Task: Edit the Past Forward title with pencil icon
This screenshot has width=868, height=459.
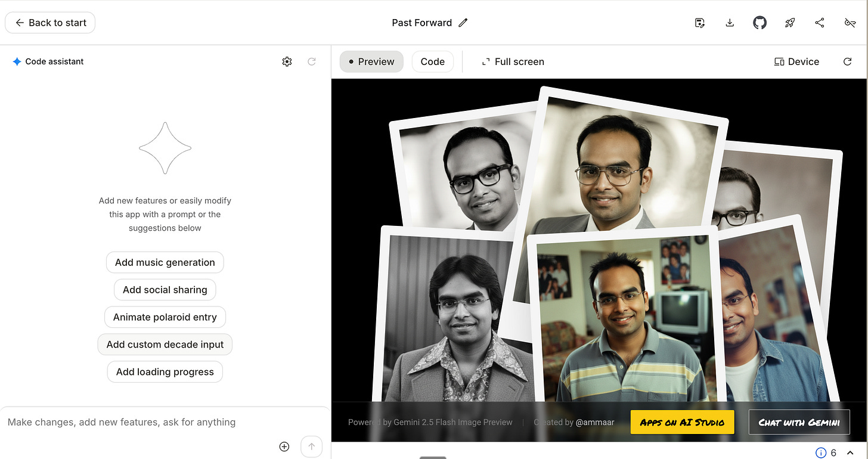Action: tap(463, 23)
